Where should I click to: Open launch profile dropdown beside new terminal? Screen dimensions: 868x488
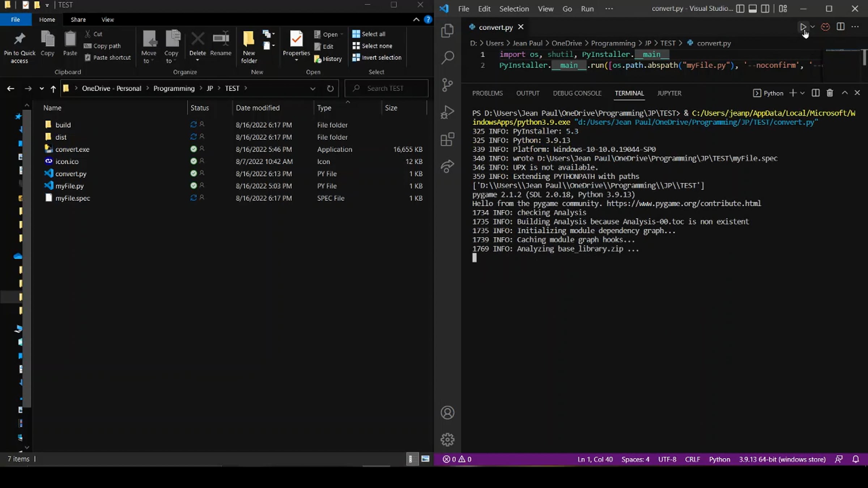802,93
